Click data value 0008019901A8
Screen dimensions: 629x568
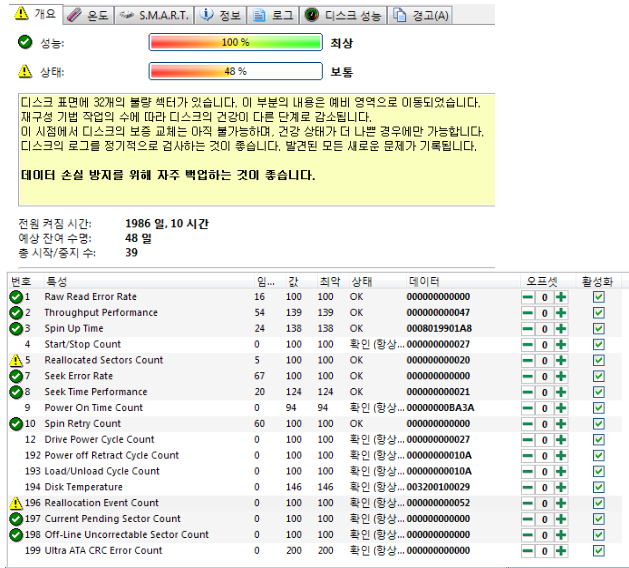pos(439,329)
